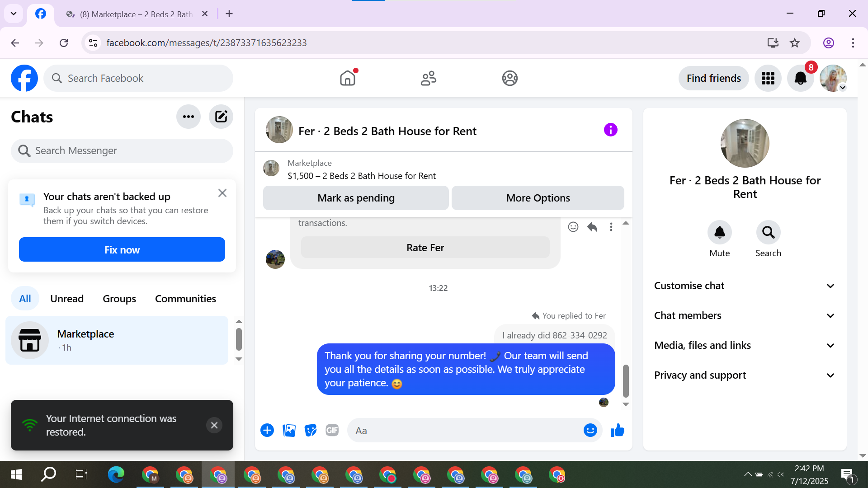The image size is (868, 488).
Task: Click the thumbs-up like send icon
Action: (x=617, y=431)
